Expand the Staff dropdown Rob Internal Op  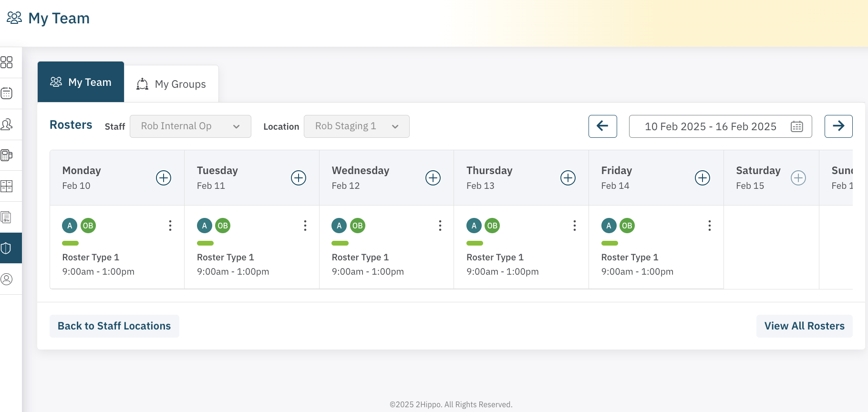tap(190, 126)
